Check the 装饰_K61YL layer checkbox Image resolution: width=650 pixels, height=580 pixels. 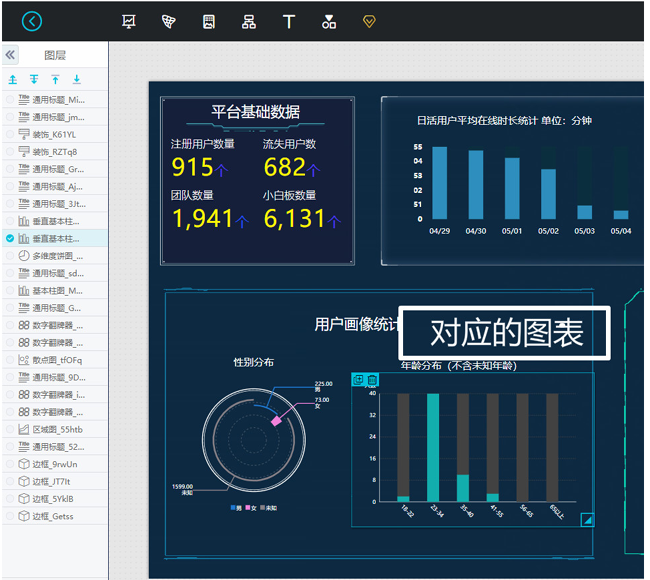tap(10, 134)
